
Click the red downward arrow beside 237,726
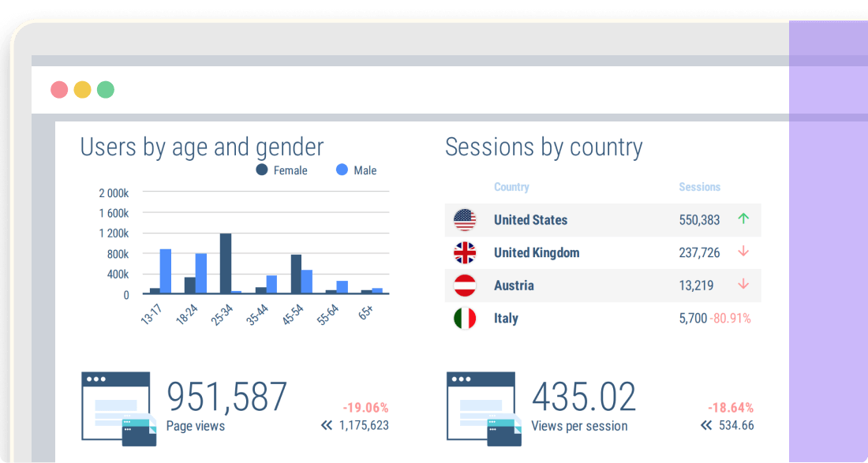point(743,252)
